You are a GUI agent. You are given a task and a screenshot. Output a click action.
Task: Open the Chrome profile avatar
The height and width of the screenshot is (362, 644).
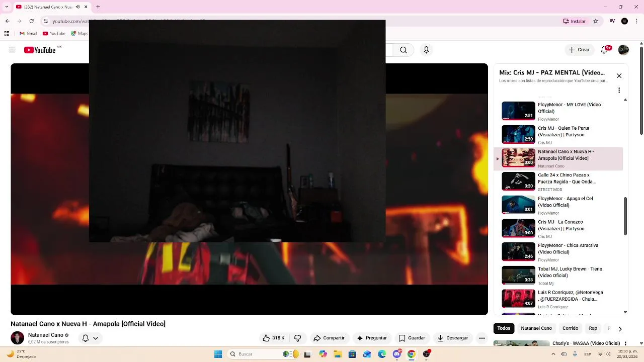click(624, 21)
